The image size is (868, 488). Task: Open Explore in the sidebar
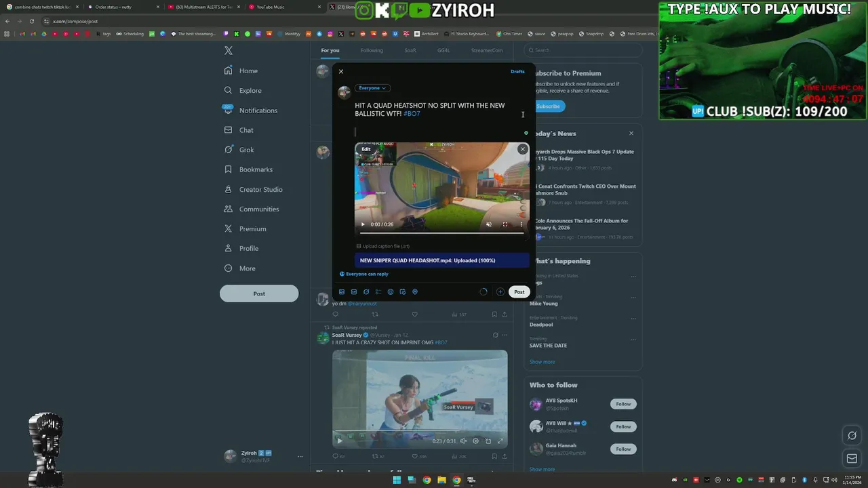pos(243,90)
